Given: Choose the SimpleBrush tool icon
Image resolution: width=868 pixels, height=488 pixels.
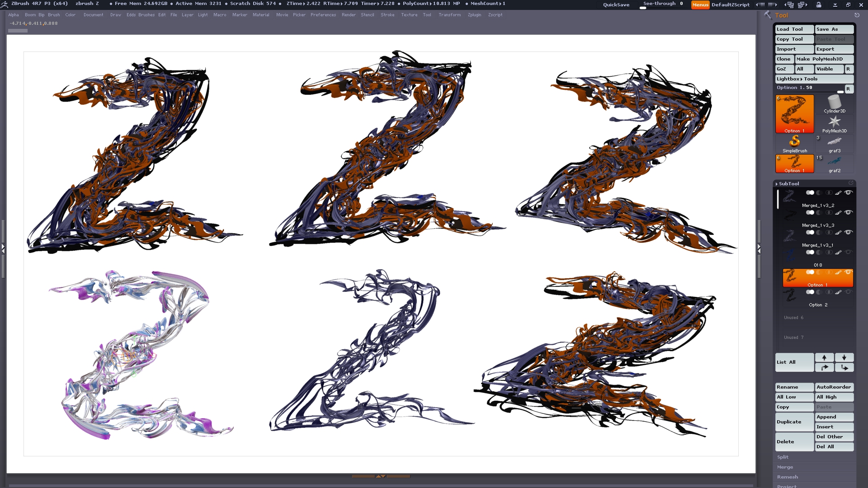Looking at the screenshot, I should (794, 142).
